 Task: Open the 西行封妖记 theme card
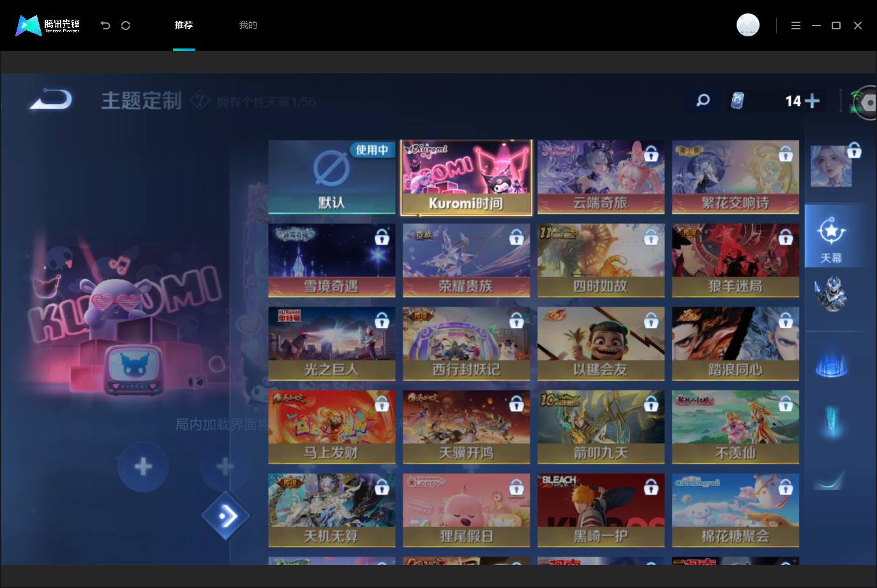pyautogui.click(x=466, y=344)
